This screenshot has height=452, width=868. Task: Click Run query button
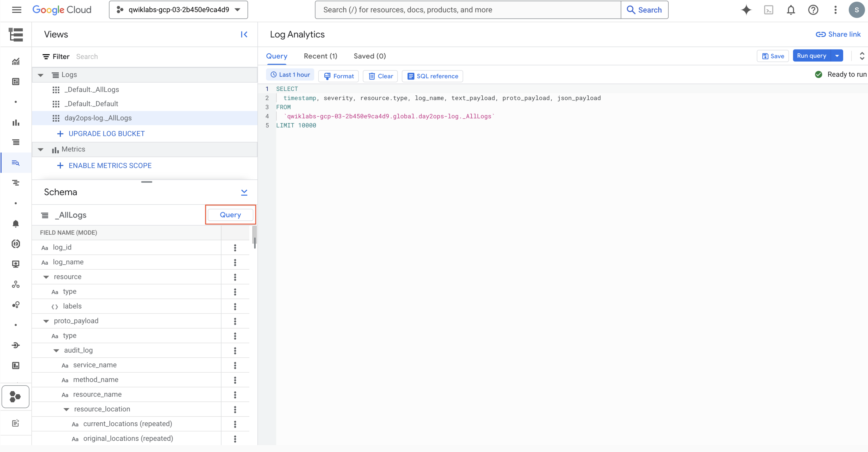812,56
